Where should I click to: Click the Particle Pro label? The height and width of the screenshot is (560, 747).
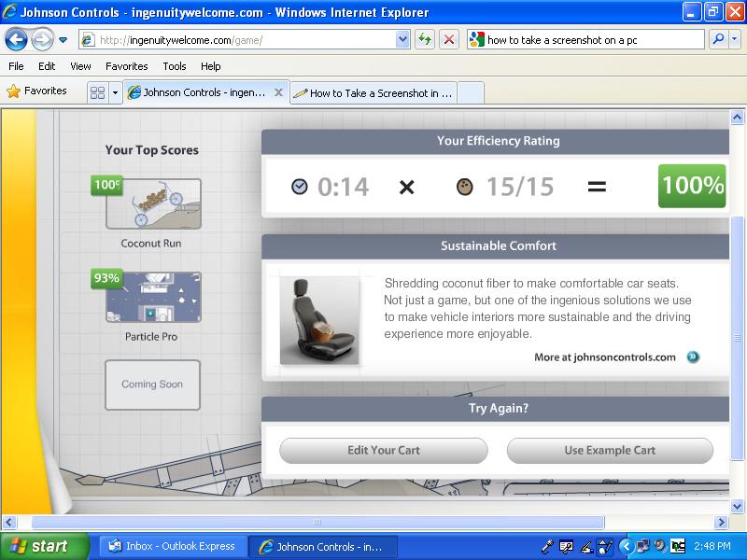click(151, 337)
